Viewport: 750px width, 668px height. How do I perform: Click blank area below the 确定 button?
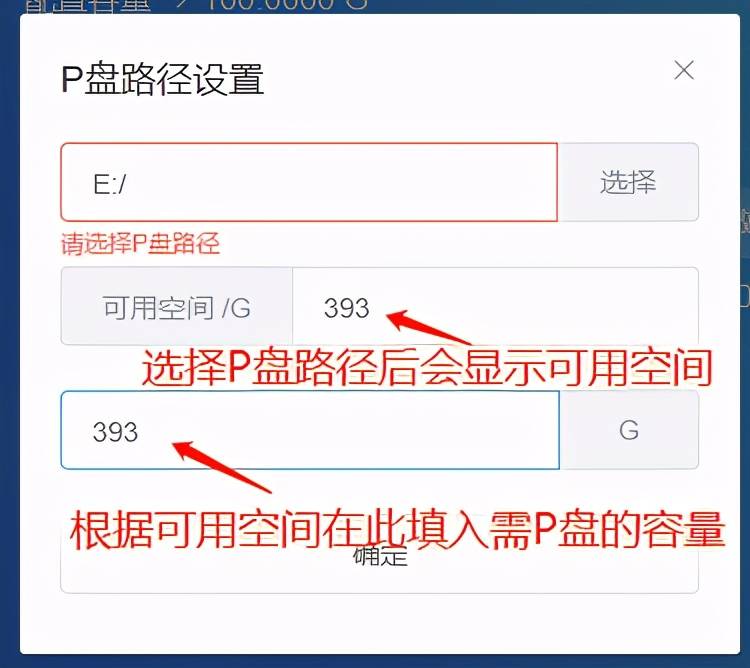(x=379, y=624)
